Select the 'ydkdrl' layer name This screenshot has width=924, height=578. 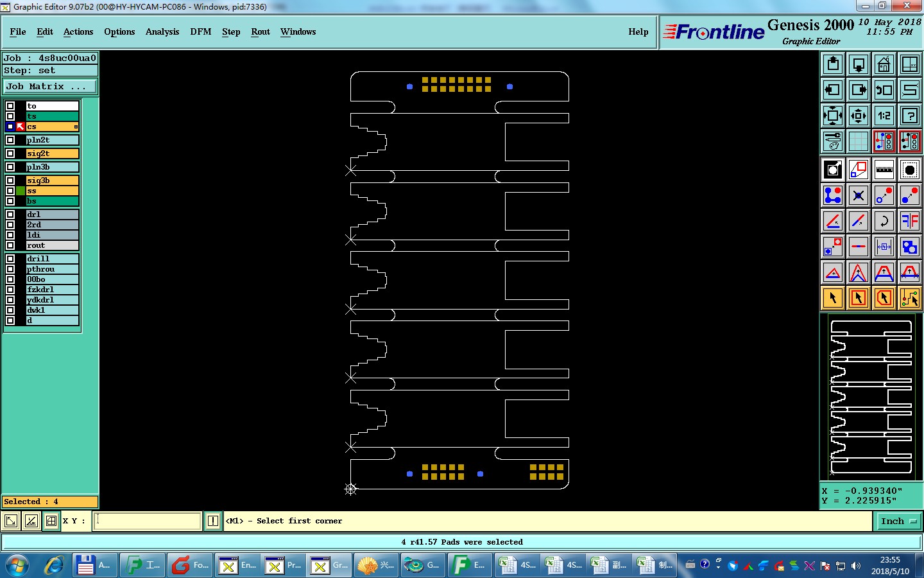click(52, 300)
